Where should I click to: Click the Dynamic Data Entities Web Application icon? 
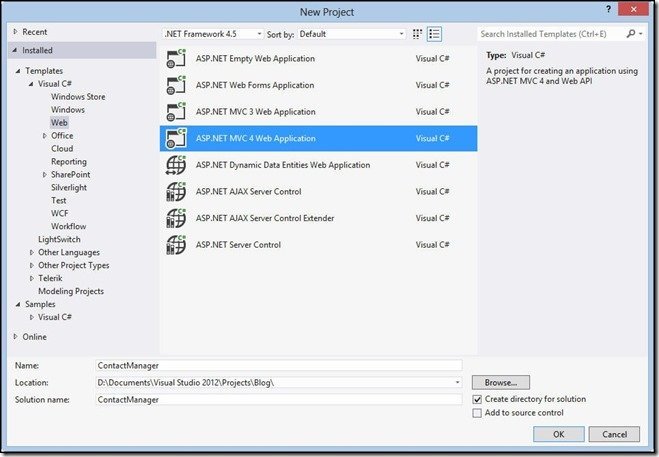176,165
